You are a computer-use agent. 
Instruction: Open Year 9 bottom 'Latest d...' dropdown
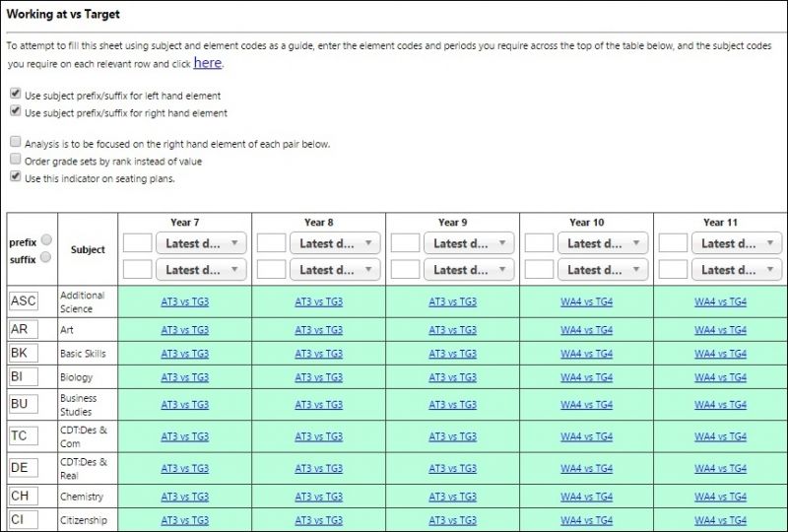click(469, 270)
